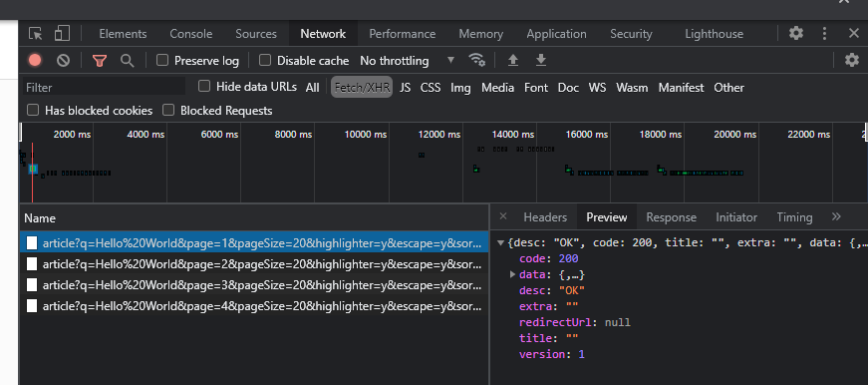Screen dimensions: 868x385
Task: Toggle the Fetch/XHR filter
Action: point(362,87)
